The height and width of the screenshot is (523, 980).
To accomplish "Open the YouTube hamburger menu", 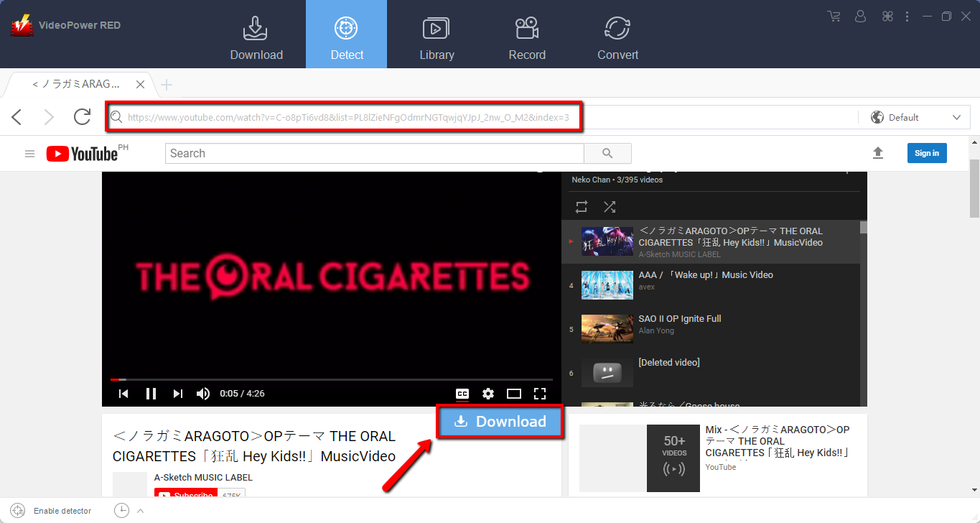I will coord(29,153).
